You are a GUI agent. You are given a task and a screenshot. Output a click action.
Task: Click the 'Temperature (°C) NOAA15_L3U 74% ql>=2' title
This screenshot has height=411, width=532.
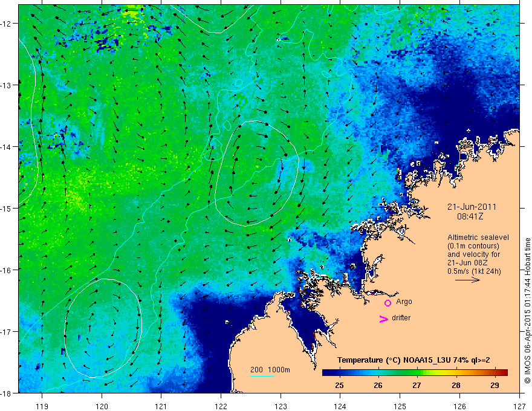tap(414, 360)
